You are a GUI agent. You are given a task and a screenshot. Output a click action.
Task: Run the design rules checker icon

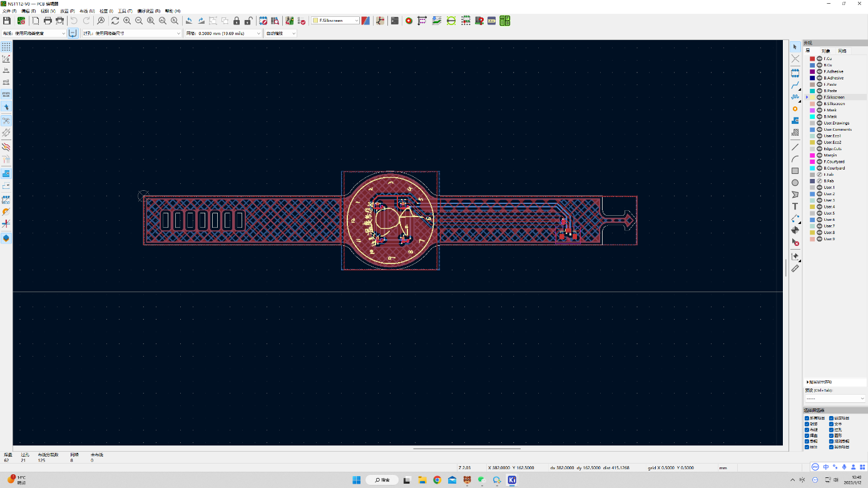(302, 21)
